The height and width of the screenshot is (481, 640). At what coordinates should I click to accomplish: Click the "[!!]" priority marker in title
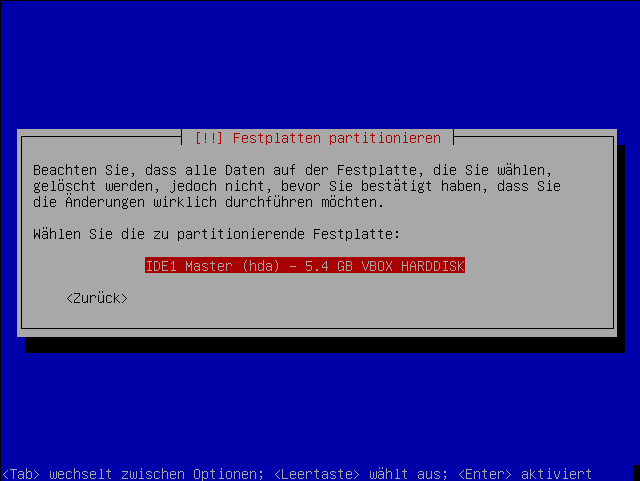(x=209, y=138)
